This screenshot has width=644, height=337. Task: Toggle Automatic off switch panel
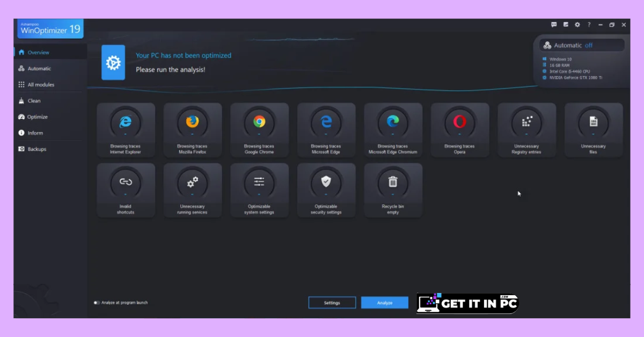pos(582,46)
